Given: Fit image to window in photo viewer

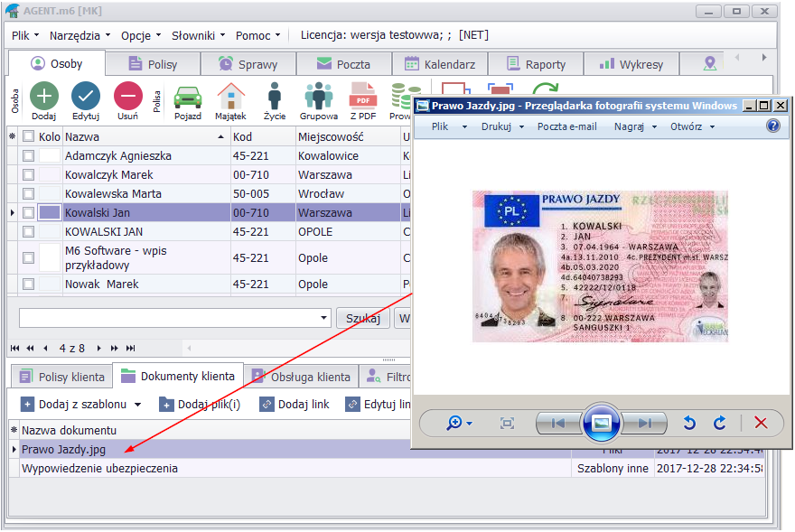Looking at the screenshot, I should click(507, 423).
